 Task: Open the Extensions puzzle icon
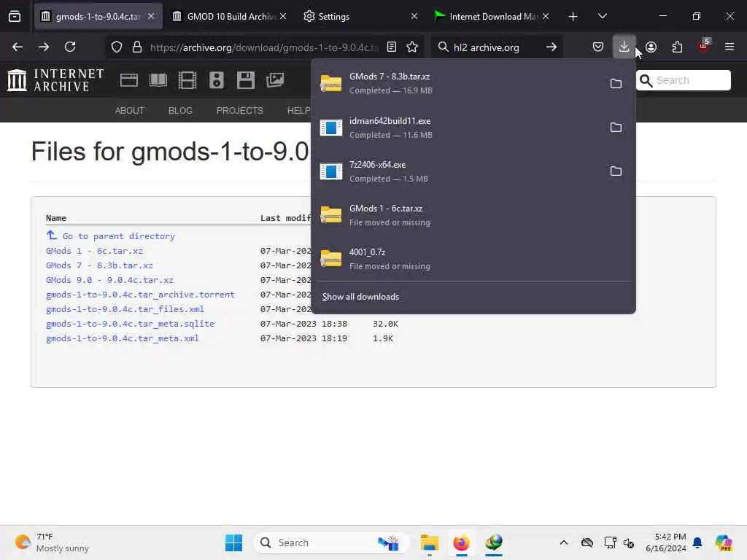click(677, 47)
